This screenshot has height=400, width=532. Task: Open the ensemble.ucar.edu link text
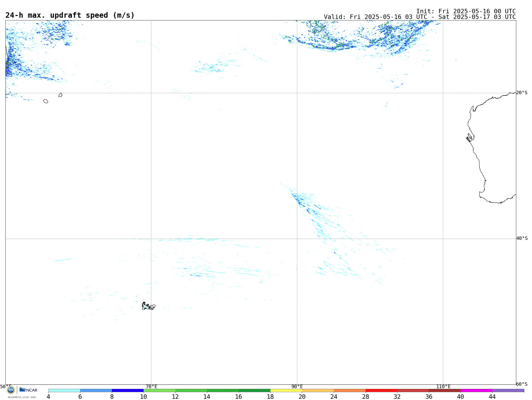coord(22,397)
